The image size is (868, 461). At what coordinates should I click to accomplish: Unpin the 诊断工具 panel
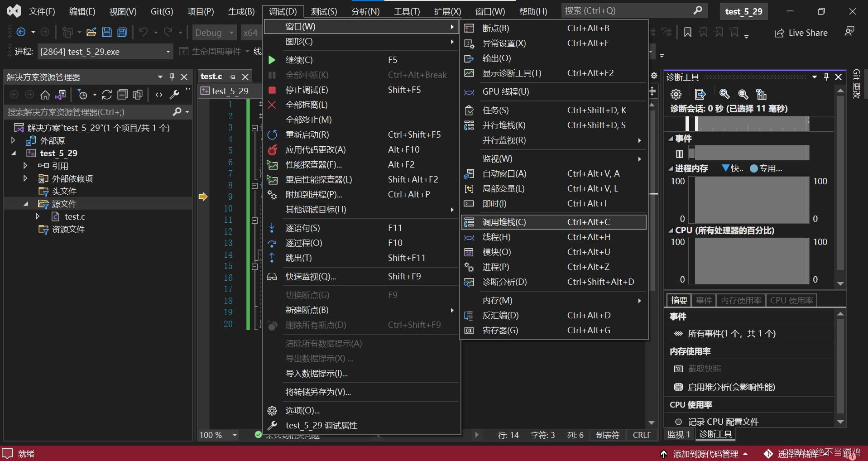pos(826,77)
